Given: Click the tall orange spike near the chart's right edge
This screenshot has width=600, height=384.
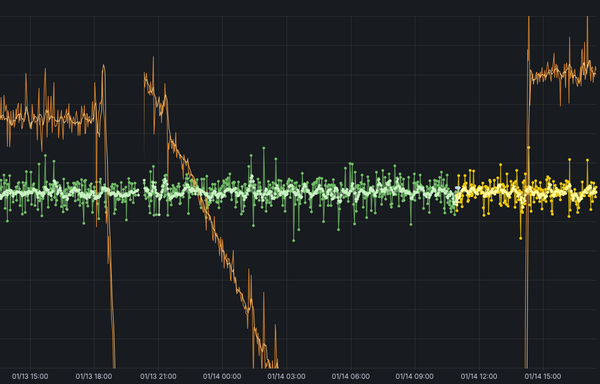Looking at the screenshot, I should pyautogui.click(x=587, y=17).
